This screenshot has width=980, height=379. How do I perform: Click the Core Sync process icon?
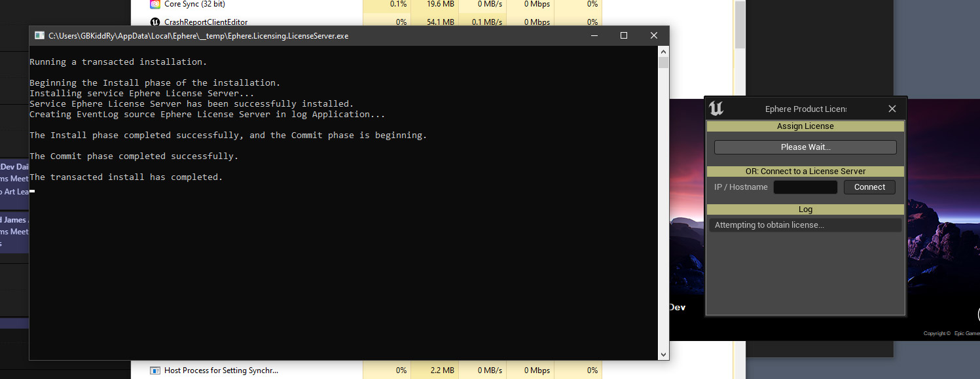155,4
